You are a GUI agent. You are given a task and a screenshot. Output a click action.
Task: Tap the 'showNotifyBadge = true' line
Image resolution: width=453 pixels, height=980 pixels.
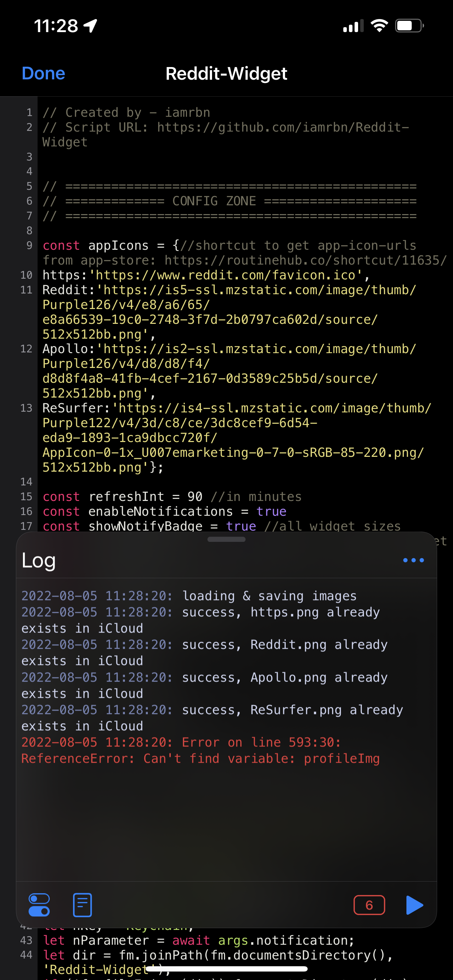coord(221,526)
